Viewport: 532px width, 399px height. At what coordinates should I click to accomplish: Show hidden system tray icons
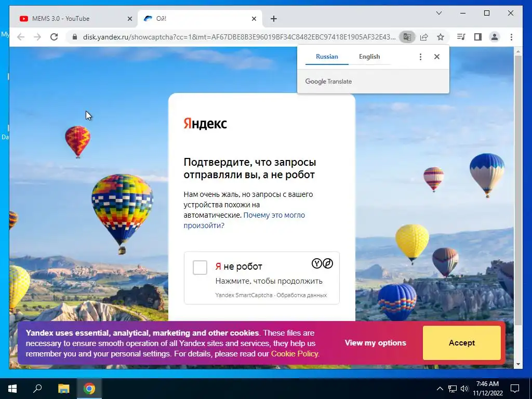point(440,389)
